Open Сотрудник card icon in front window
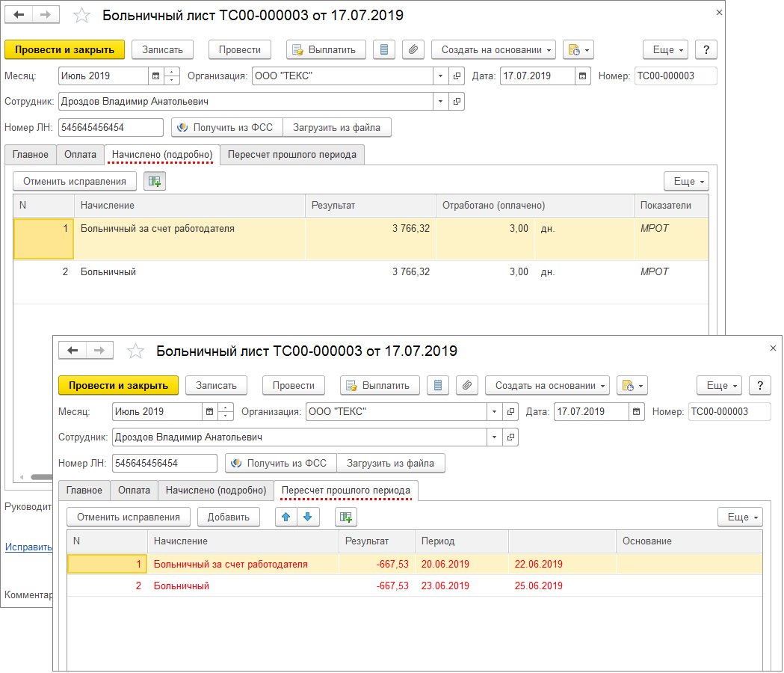 coord(510,437)
